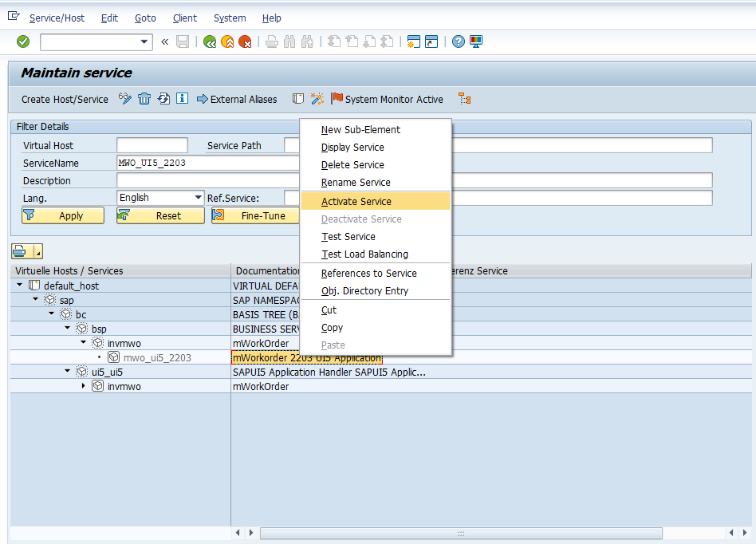
Task: Click the green Enter checkmark icon
Action: click(23, 41)
